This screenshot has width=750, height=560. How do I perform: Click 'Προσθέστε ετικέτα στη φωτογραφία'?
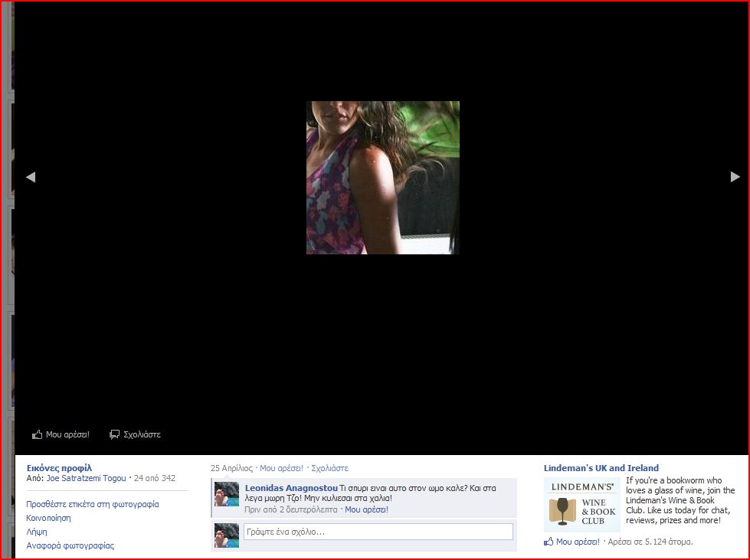click(93, 504)
